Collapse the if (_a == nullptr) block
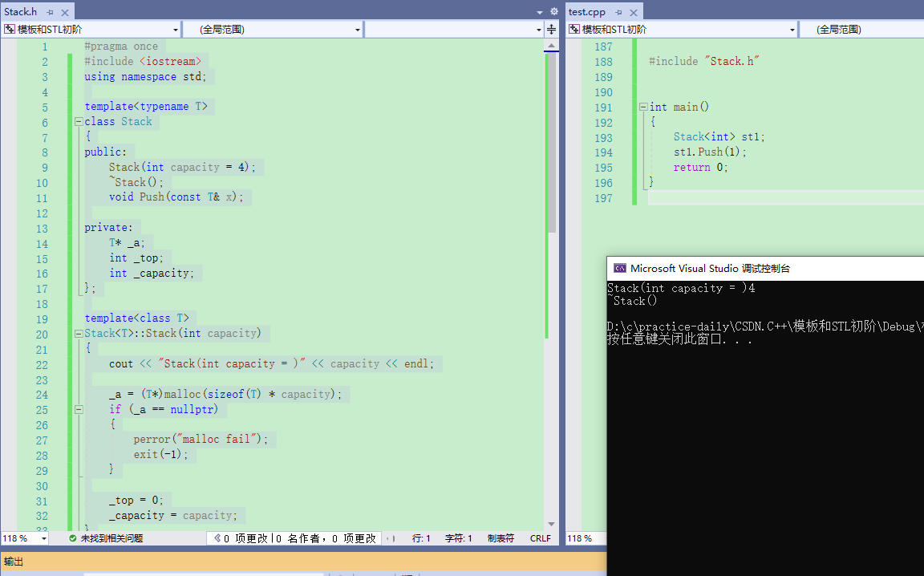924x576 pixels. click(79, 409)
